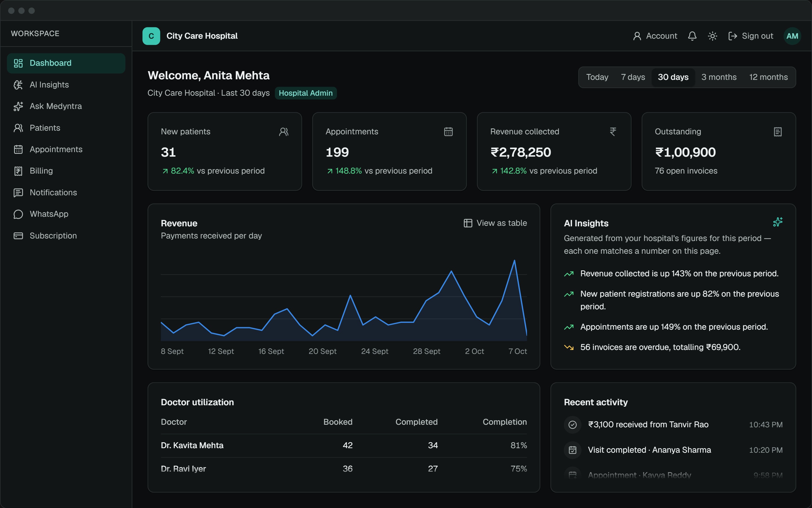Click the table icon beside View as table
The image size is (812, 508).
click(x=468, y=223)
